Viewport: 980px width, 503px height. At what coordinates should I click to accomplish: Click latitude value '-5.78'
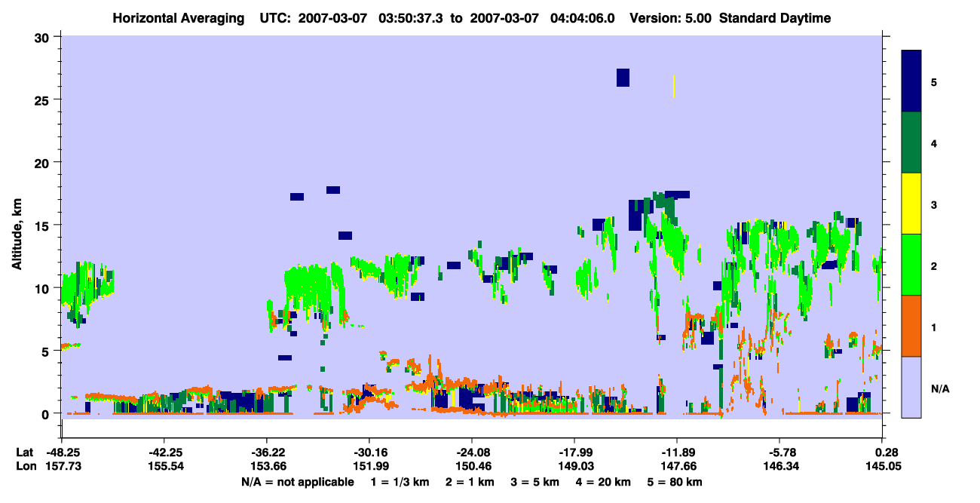coord(779,452)
